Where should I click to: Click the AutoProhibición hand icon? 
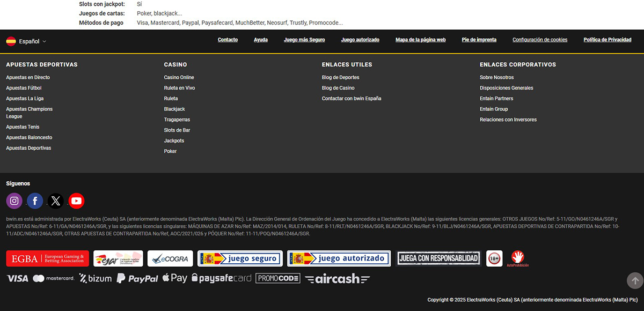pyautogui.click(x=517, y=259)
